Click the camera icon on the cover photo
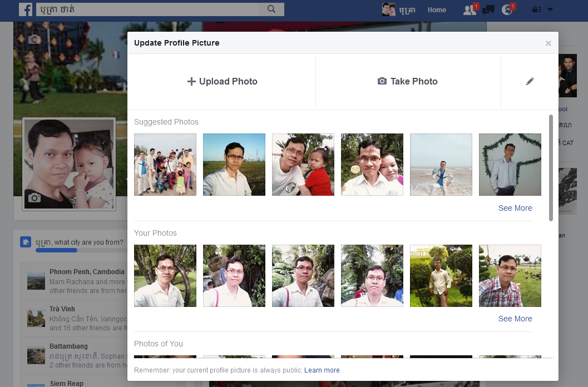Viewport: 588px width, 387px height. [34, 39]
